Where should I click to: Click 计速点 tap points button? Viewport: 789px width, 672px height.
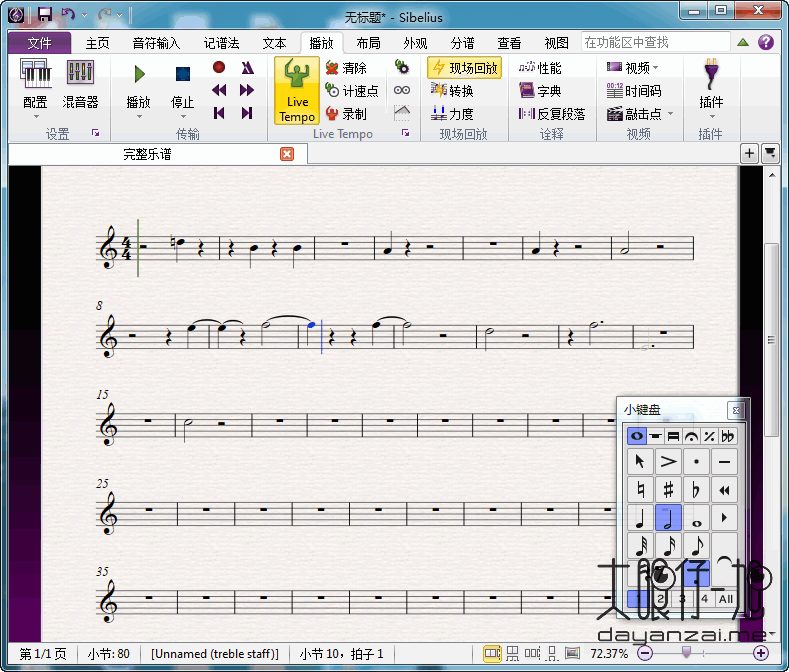pos(352,91)
